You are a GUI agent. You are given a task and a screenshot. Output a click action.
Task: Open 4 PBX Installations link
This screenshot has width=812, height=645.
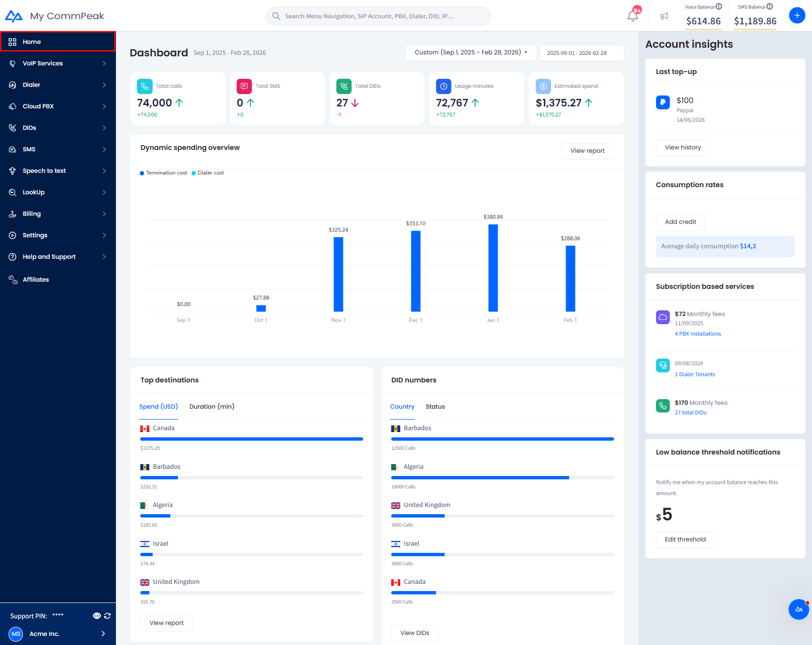pyautogui.click(x=697, y=334)
